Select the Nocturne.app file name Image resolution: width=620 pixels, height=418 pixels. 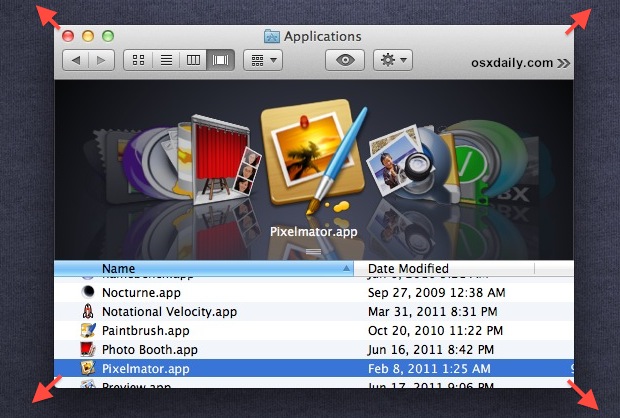click(x=141, y=293)
